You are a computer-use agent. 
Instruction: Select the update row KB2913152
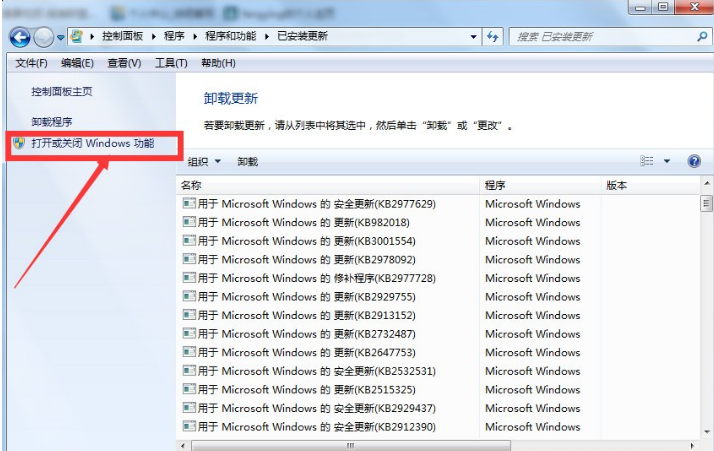pos(438,315)
